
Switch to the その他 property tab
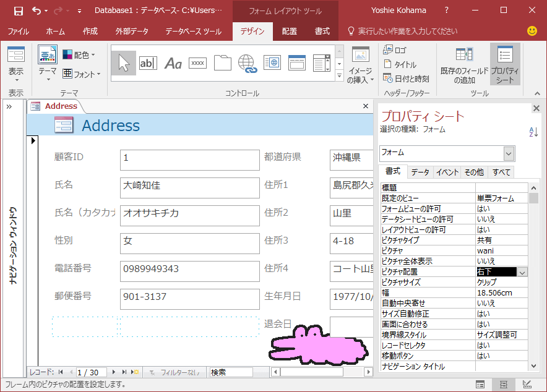474,172
